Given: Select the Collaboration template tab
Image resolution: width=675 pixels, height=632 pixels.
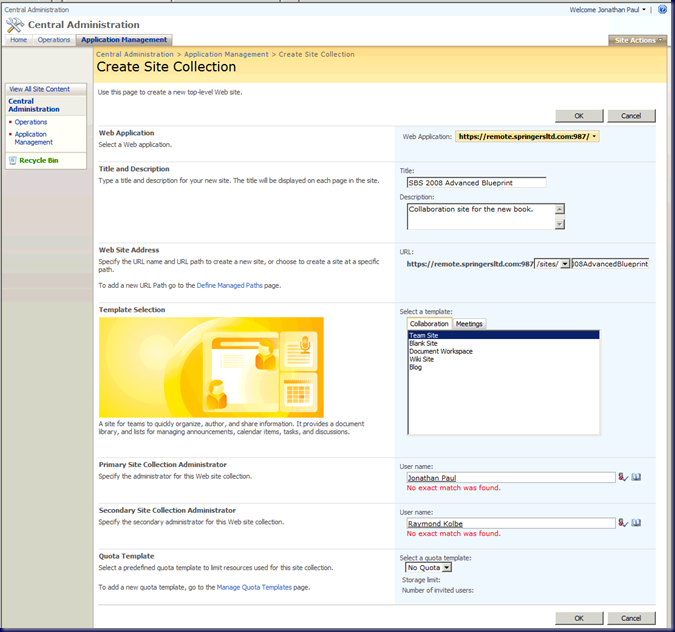Looking at the screenshot, I should point(429,324).
